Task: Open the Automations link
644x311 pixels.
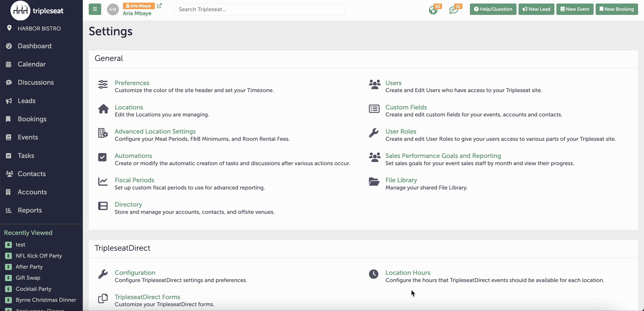Action: point(133,156)
